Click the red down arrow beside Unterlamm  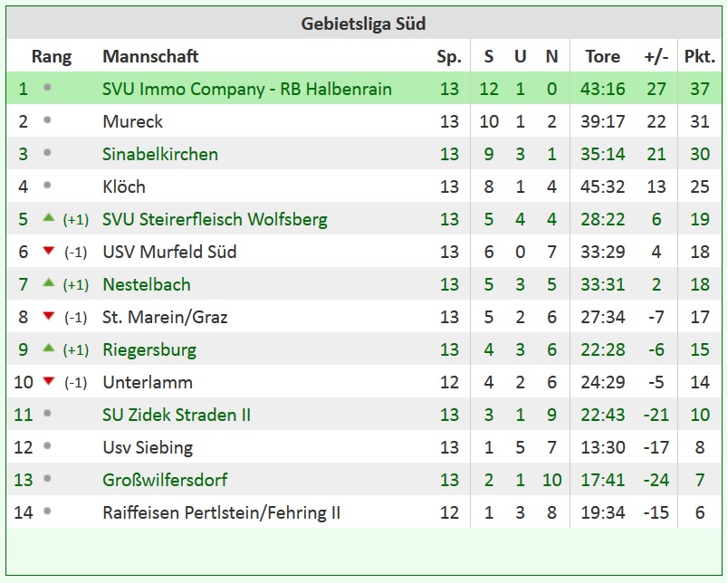coord(49,381)
